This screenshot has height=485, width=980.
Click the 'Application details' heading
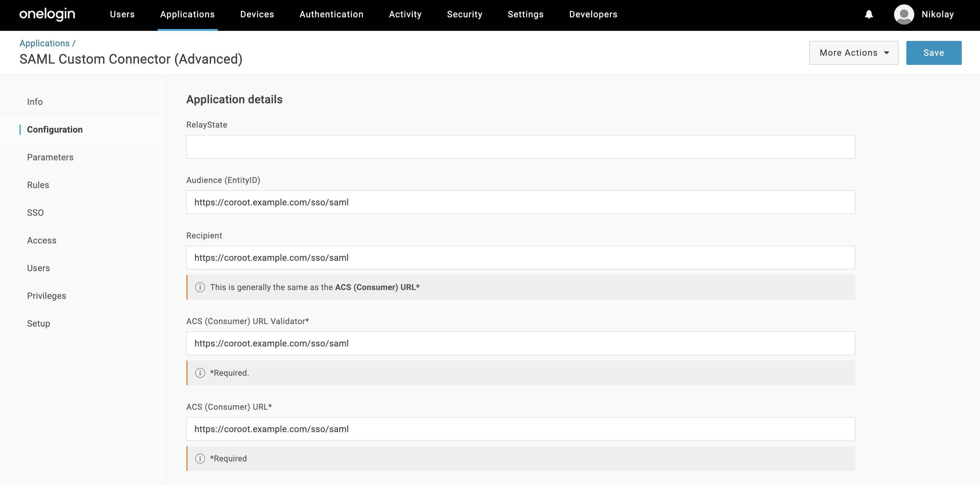[234, 100]
